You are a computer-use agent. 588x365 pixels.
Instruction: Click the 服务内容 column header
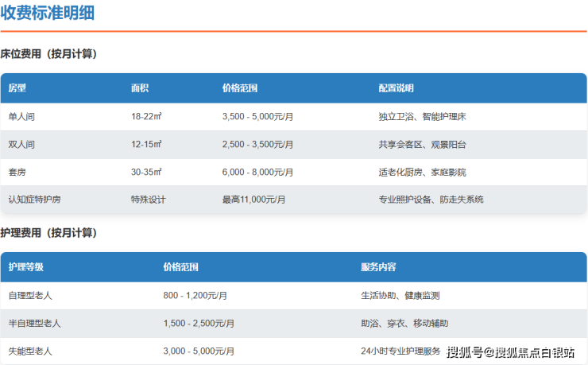378,267
